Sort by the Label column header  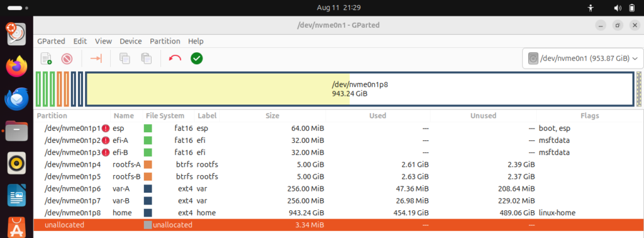point(206,116)
